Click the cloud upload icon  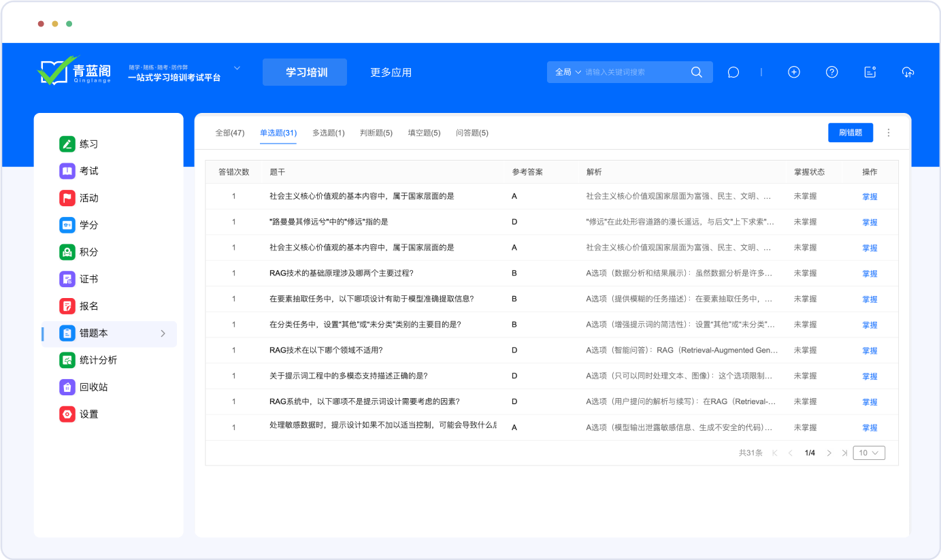point(908,72)
